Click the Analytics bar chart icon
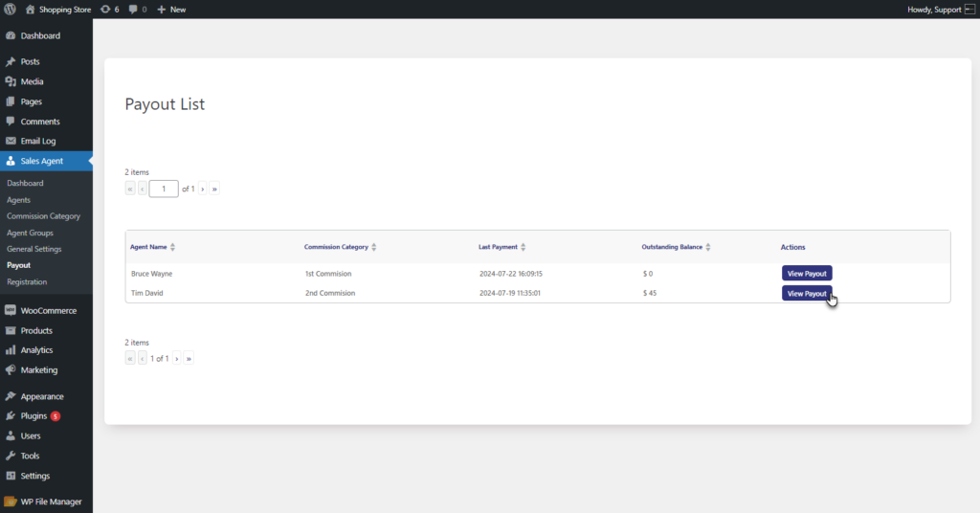Viewport: 980px width, 513px height. tap(11, 350)
